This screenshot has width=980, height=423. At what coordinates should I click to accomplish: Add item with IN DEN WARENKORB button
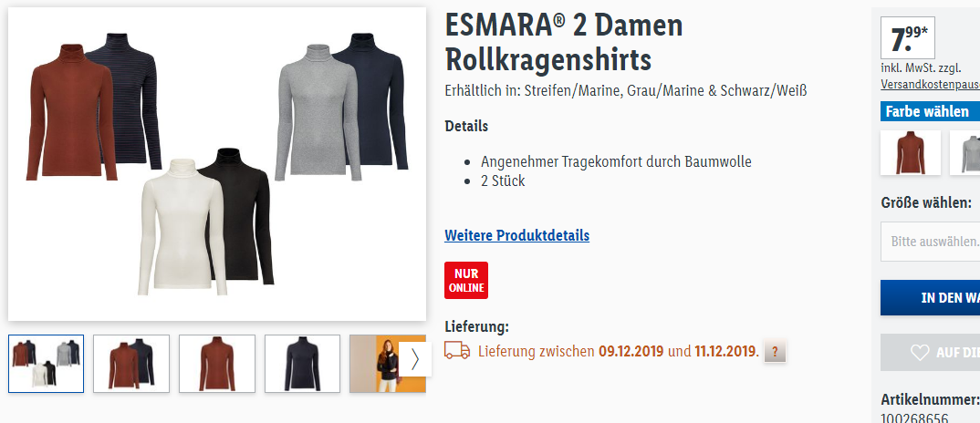coord(930,297)
